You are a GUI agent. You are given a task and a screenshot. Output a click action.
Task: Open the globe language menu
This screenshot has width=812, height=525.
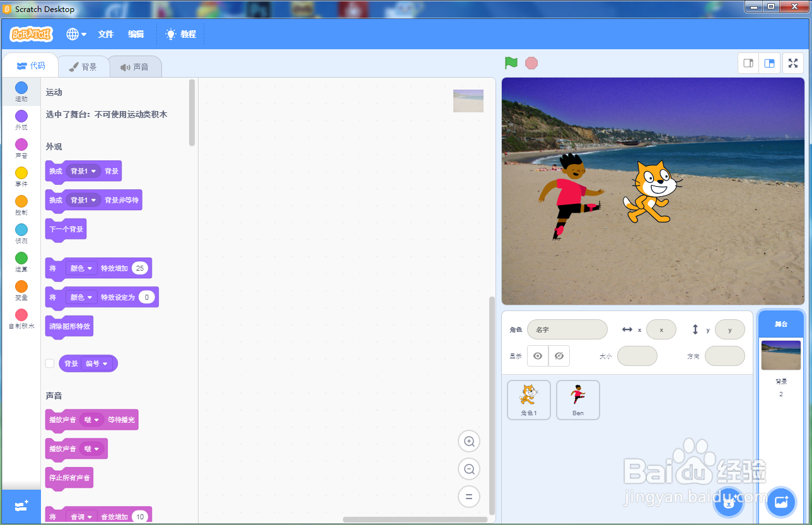click(76, 34)
